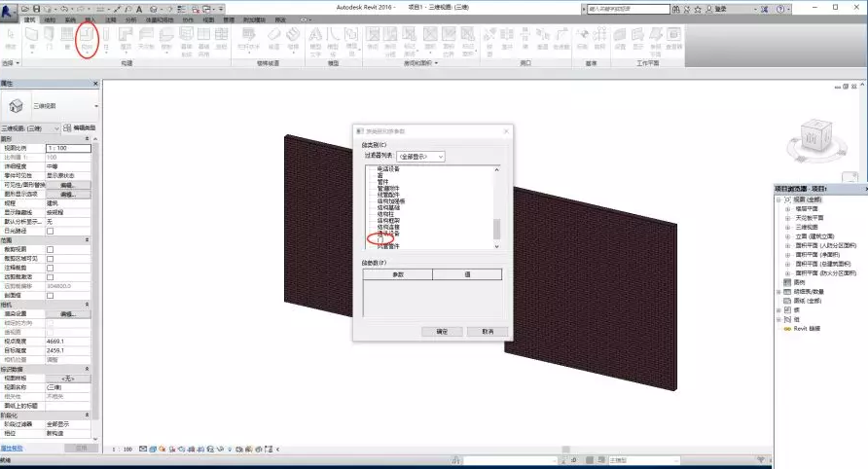This screenshot has width=868, height=469.
Task: Open the properties type selector dropdown arrow
Action: click(96, 106)
